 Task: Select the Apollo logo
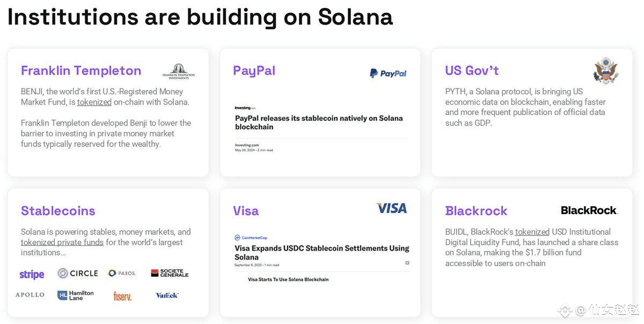[x=30, y=295]
